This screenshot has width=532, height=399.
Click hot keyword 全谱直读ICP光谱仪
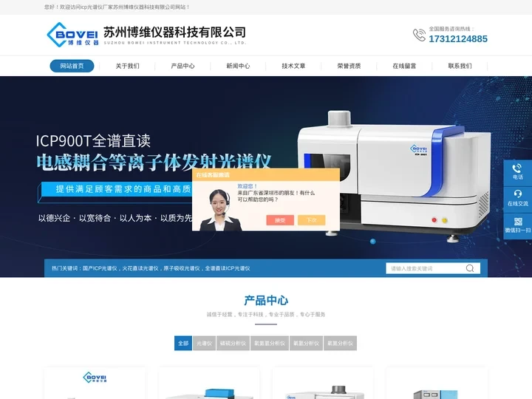click(x=228, y=268)
